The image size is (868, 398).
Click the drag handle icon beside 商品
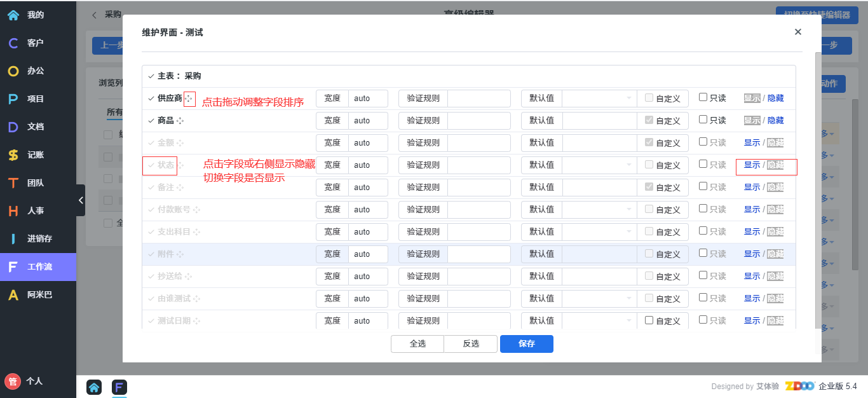tap(180, 121)
